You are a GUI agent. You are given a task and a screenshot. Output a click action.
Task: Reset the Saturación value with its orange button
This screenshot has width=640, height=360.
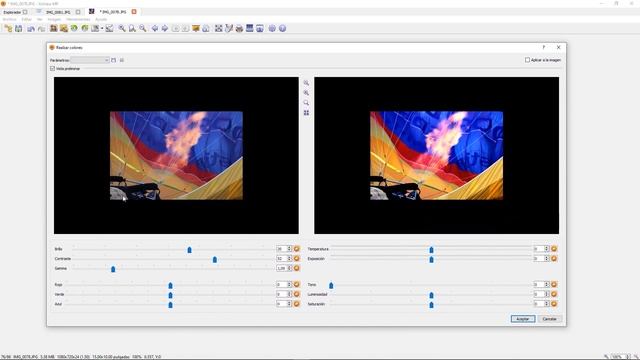point(554,304)
